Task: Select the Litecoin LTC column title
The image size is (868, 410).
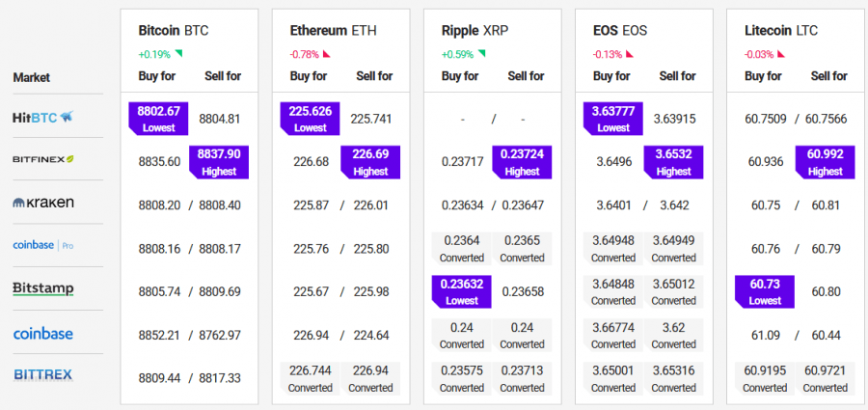Action: coord(781,31)
